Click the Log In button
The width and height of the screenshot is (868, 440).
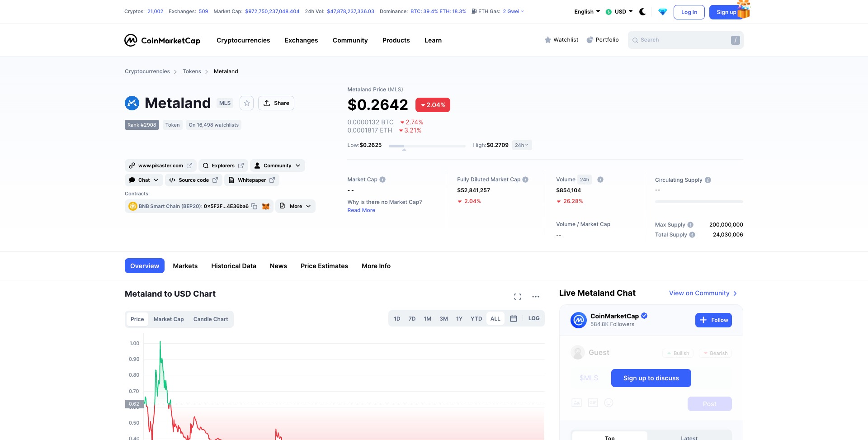tap(689, 12)
